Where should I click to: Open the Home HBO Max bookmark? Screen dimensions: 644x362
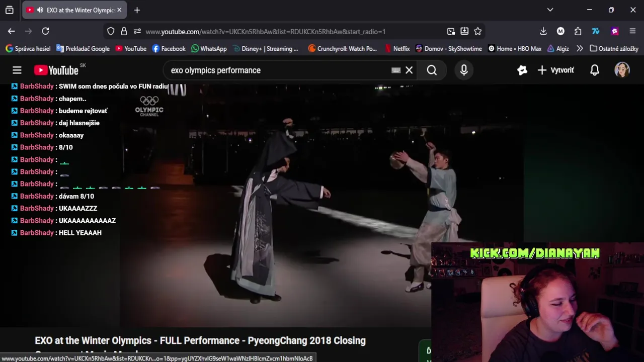[515, 49]
